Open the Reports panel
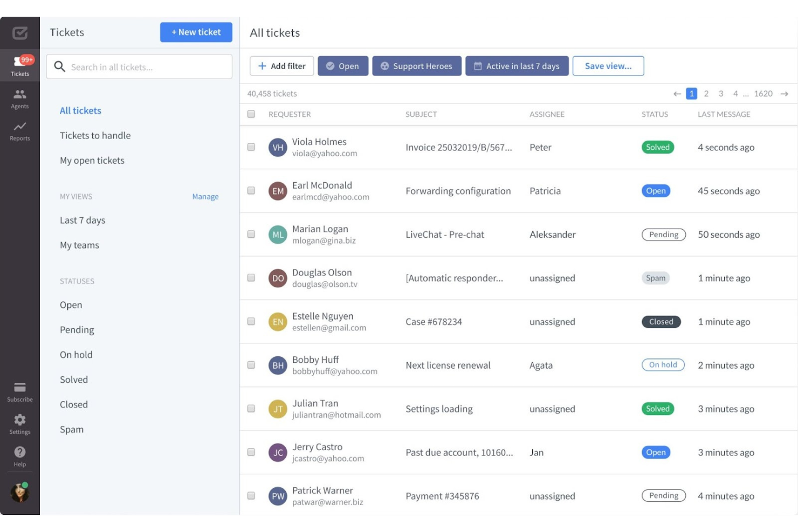This screenshot has height=532, width=798. point(19,130)
